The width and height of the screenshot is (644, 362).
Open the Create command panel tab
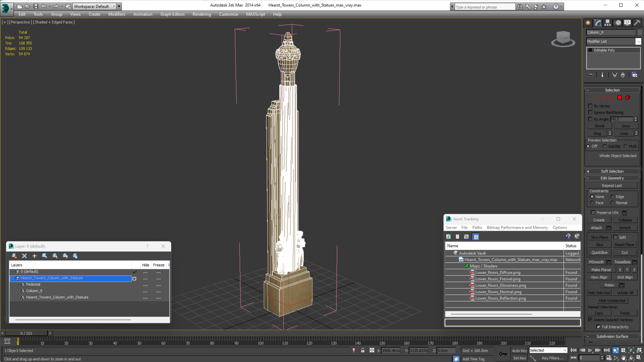[x=588, y=23]
